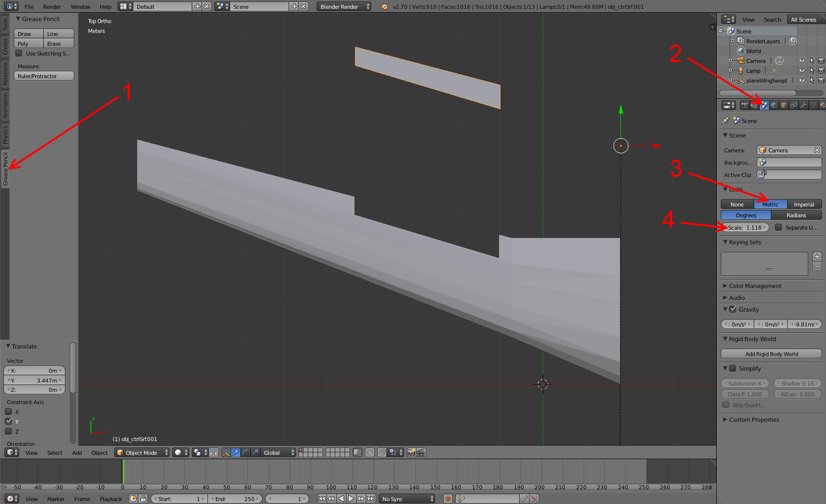Hide the Camera object using eye icon
The width and height of the screenshot is (826, 504).
pyautogui.click(x=801, y=61)
